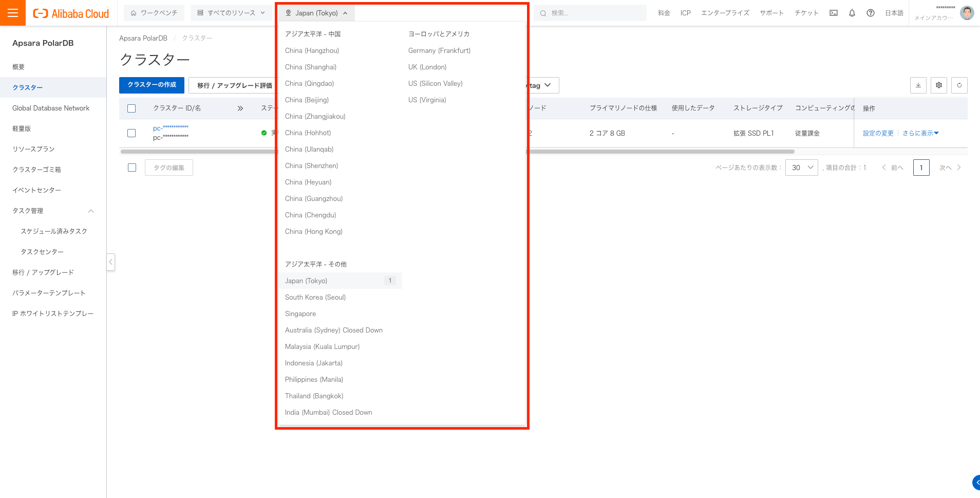Check the checkbox next to タグの編集
This screenshot has width=980, height=498.
(x=131, y=167)
